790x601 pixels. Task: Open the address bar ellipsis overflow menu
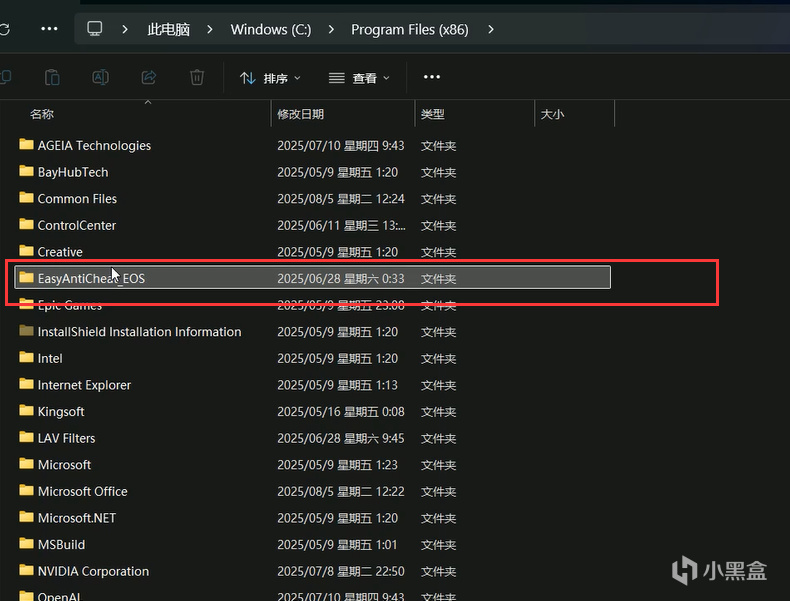click(x=49, y=29)
